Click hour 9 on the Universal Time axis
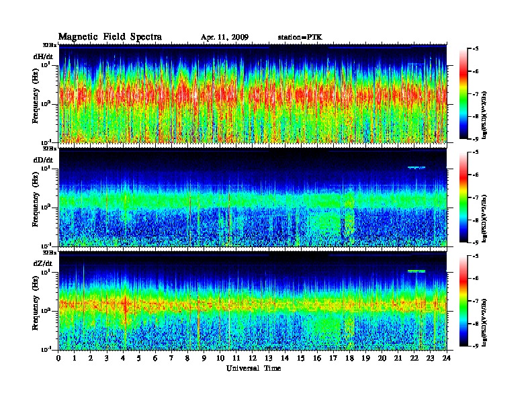This screenshot has height=411, width=532. point(204,359)
